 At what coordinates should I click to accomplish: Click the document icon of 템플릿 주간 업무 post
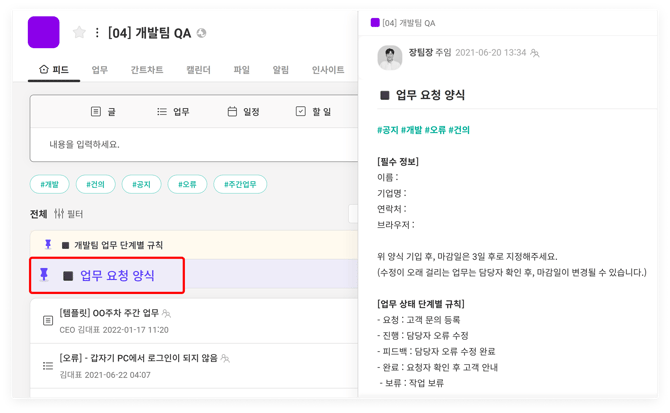click(48, 320)
